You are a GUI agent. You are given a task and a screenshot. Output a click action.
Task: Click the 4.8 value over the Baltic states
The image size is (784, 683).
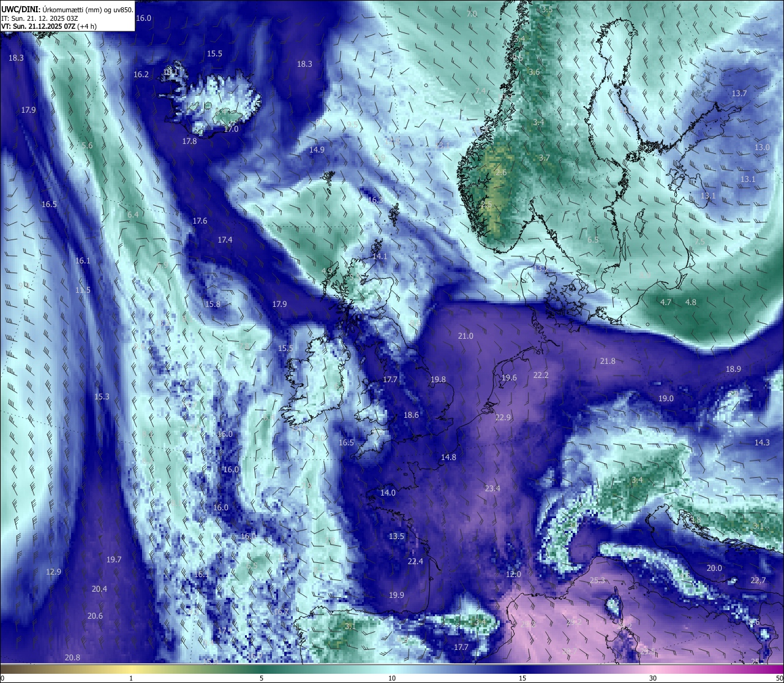tap(691, 302)
